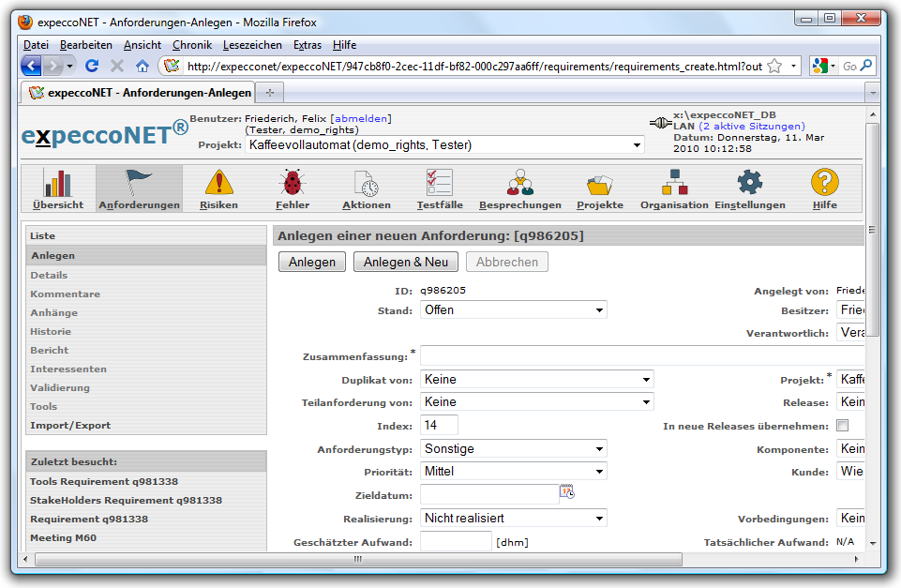Open the Fehler ladybug icon

[x=293, y=184]
